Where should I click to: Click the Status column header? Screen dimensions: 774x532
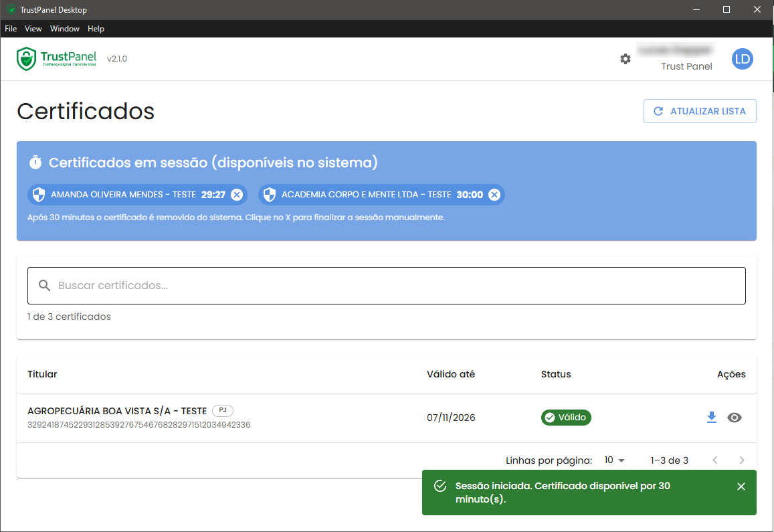[x=556, y=374]
